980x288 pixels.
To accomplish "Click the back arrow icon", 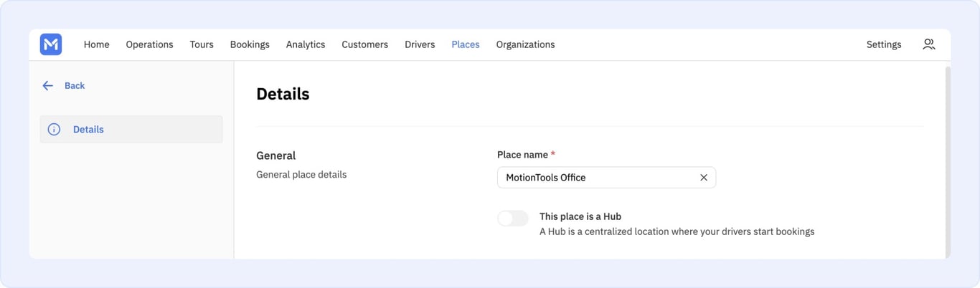I will point(47,86).
